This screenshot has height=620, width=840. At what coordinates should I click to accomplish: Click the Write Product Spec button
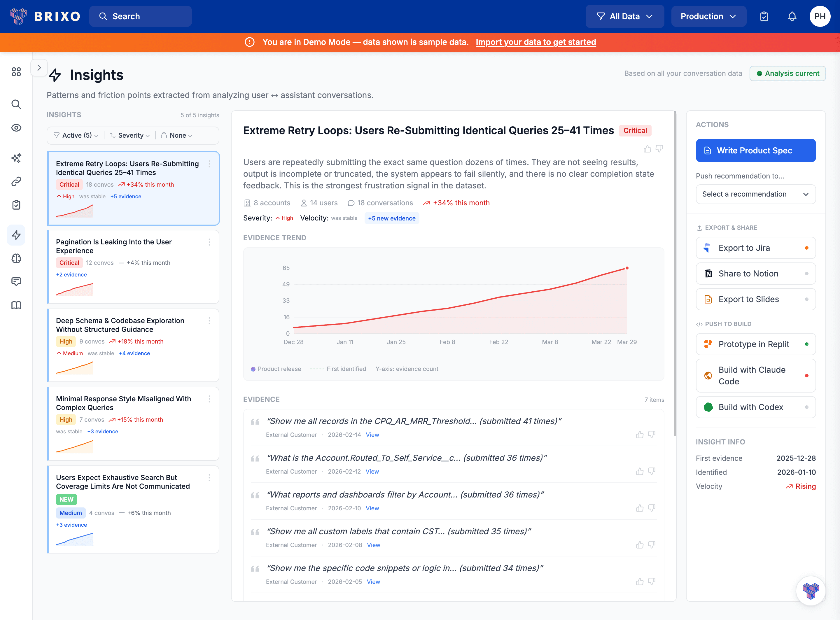point(755,150)
